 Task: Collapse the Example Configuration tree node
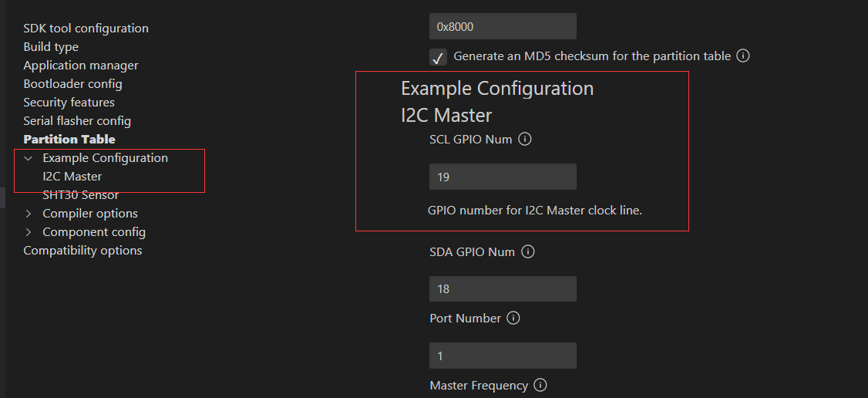pos(29,158)
